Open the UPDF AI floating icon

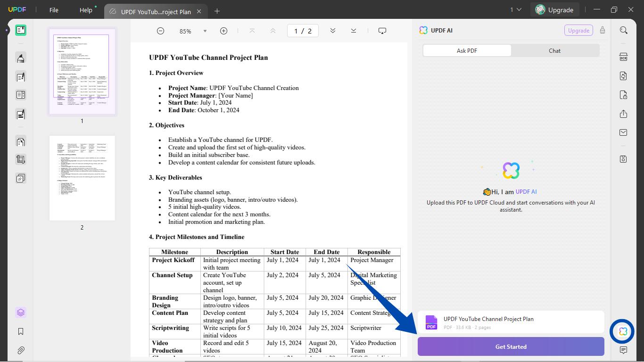pos(622,331)
